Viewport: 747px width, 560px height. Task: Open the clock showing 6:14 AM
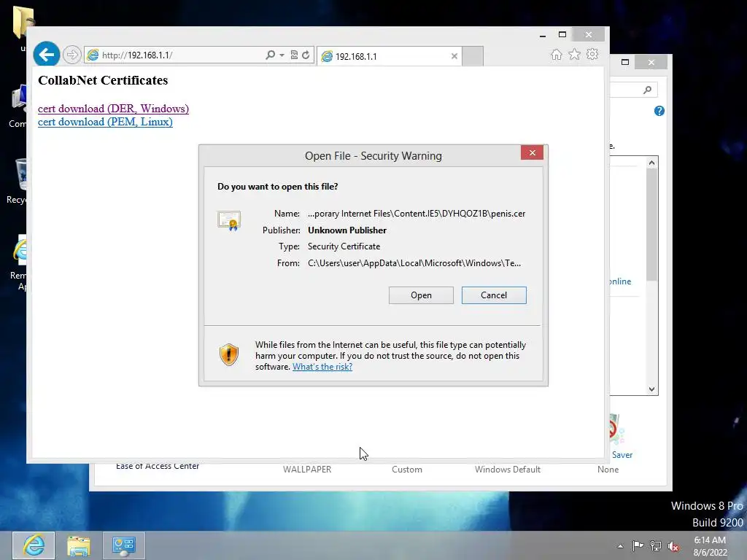711,546
